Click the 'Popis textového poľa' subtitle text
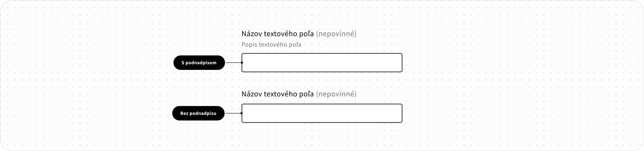Screen dimensions: 644x151 tap(271, 44)
